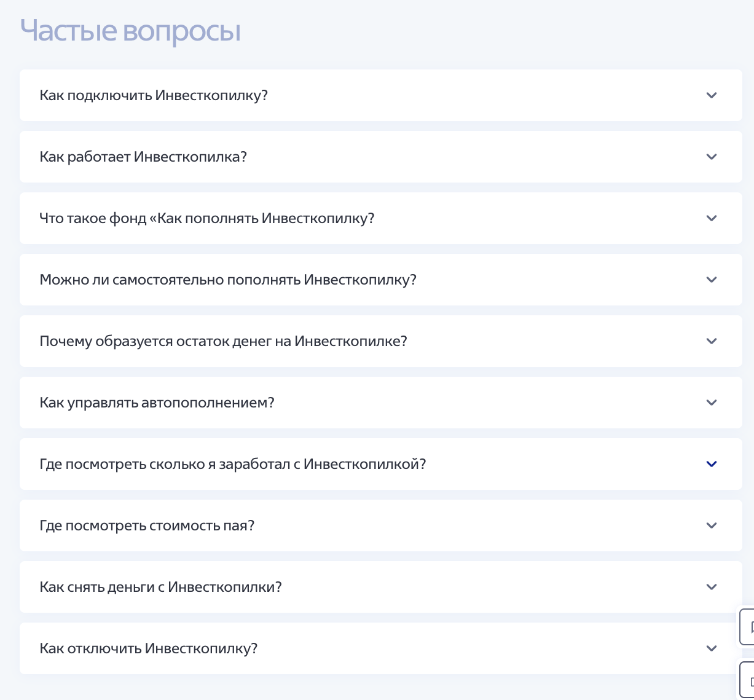Expand "Как снять деньги с Инвесткопилки?" via chevron
The image size is (754, 700).
pyautogui.click(x=712, y=587)
